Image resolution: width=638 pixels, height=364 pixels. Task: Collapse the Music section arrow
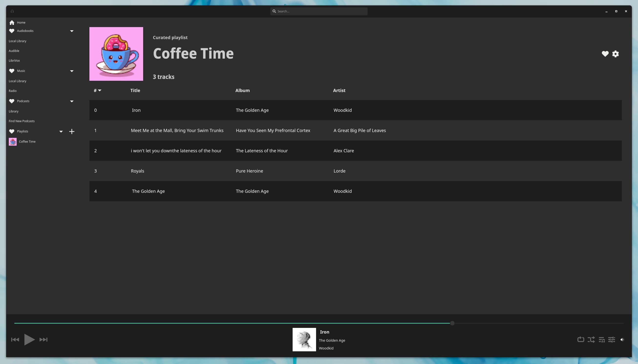click(72, 71)
